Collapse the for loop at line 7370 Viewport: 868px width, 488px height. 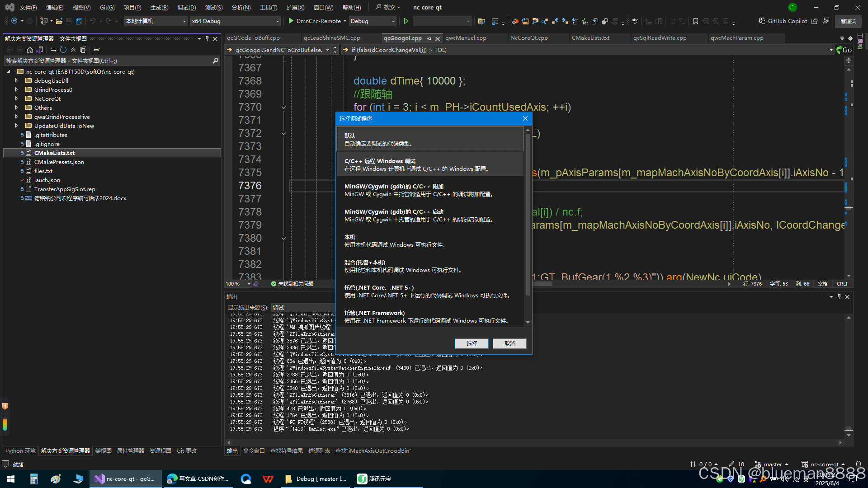(x=283, y=108)
